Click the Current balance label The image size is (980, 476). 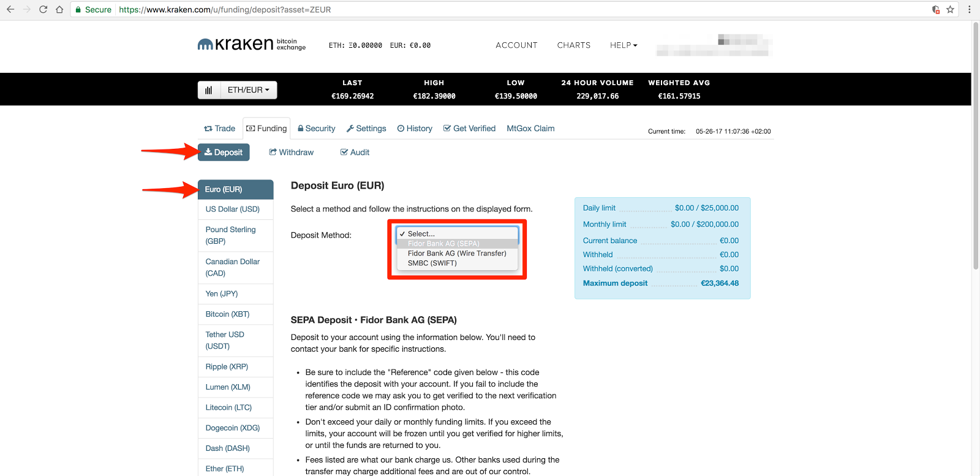pos(610,241)
